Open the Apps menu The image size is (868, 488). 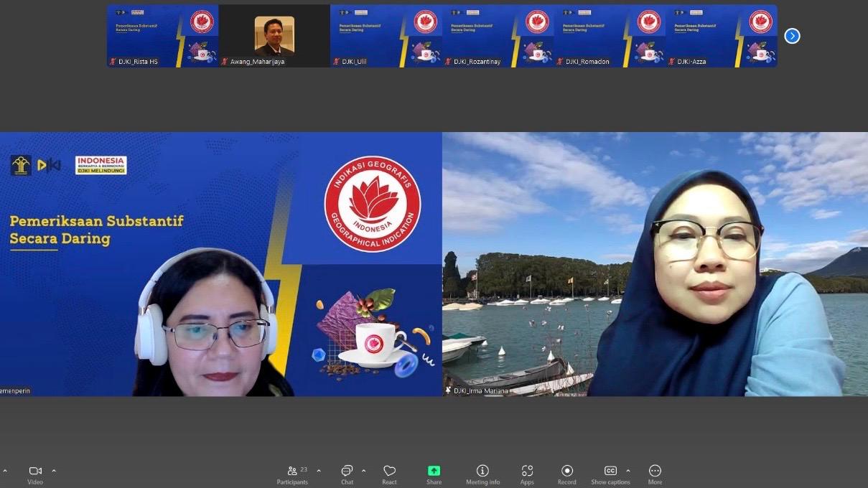(x=527, y=474)
